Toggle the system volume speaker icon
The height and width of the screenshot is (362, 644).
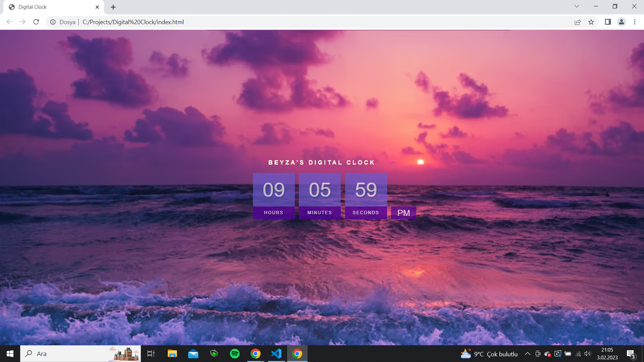click(588, 354)
